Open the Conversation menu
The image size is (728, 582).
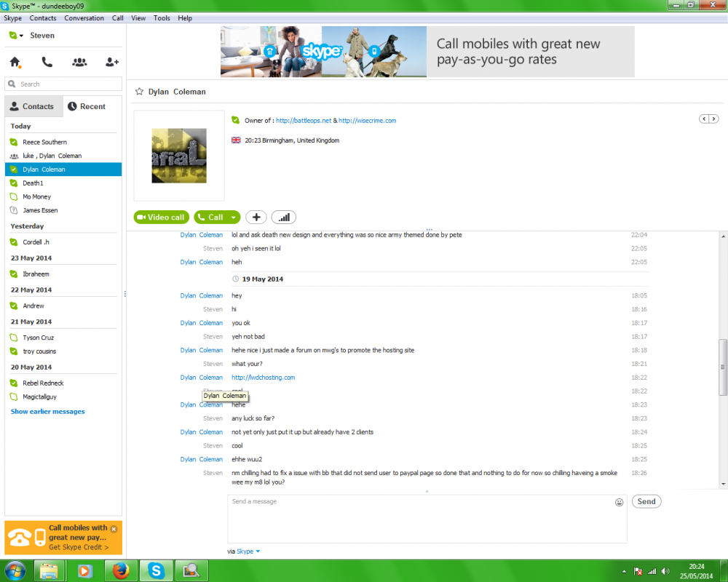[84, 18]
